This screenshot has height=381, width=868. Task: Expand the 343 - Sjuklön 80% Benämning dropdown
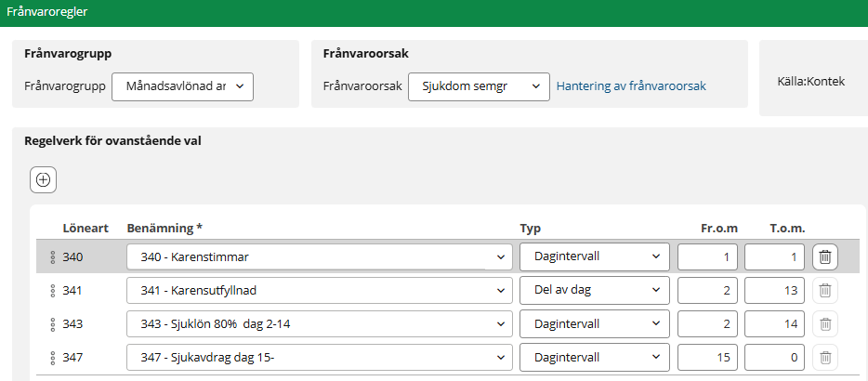point(319,324)
